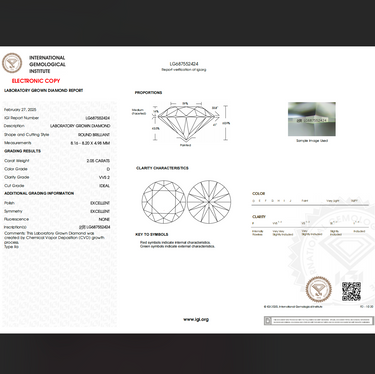Click the report number LG687552424 at the top center
The height and width of the screenshot is (374, 375).
[x=184, y=64]
